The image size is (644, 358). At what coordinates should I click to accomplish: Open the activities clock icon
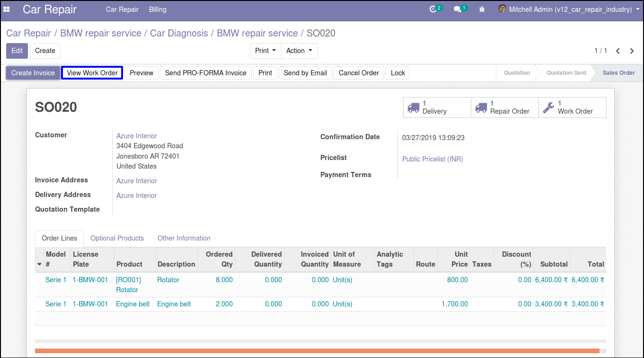pyautogui.click(x=433, y=9)
